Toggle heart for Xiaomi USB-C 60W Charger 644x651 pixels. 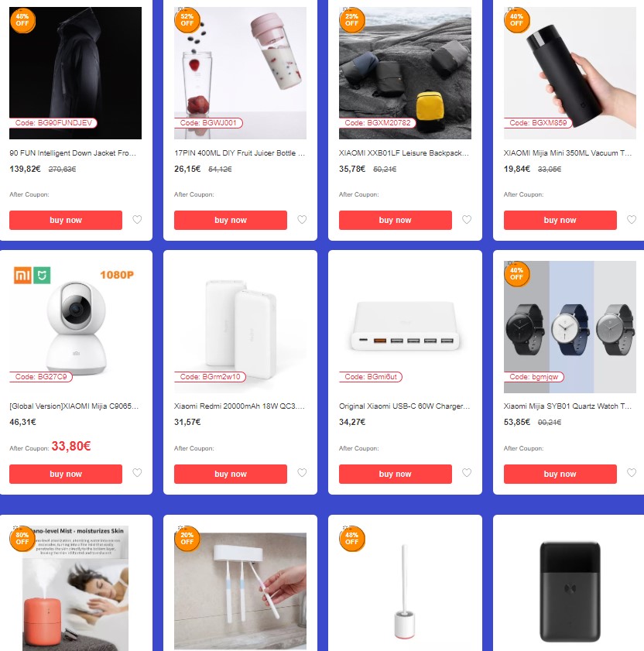pos(467,472)
